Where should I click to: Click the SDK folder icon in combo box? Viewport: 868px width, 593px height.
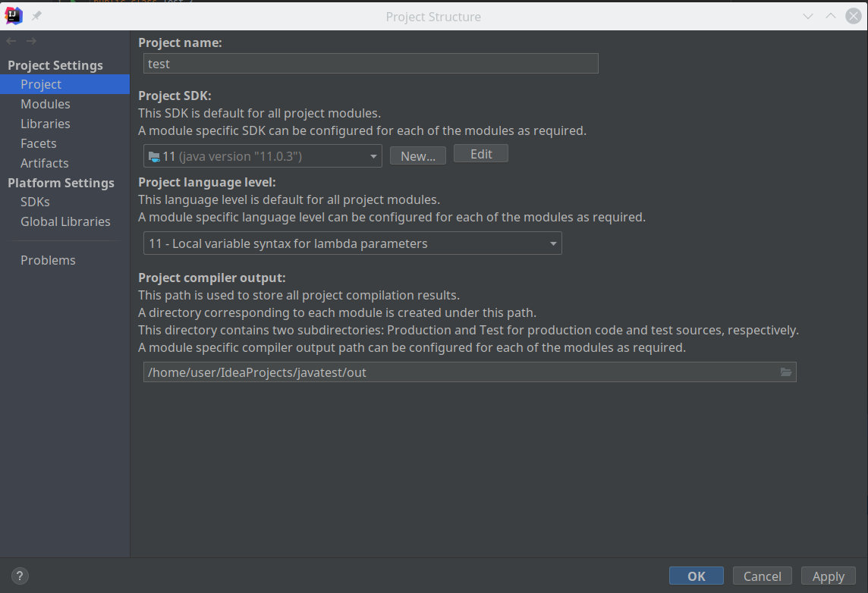pos(155,156)
